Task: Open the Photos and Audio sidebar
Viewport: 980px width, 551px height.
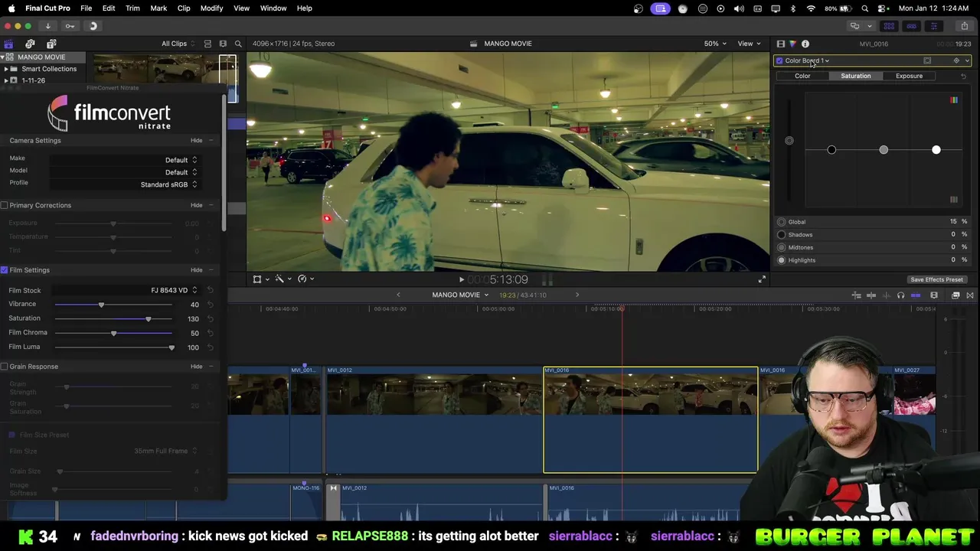Action: point(30,44)
